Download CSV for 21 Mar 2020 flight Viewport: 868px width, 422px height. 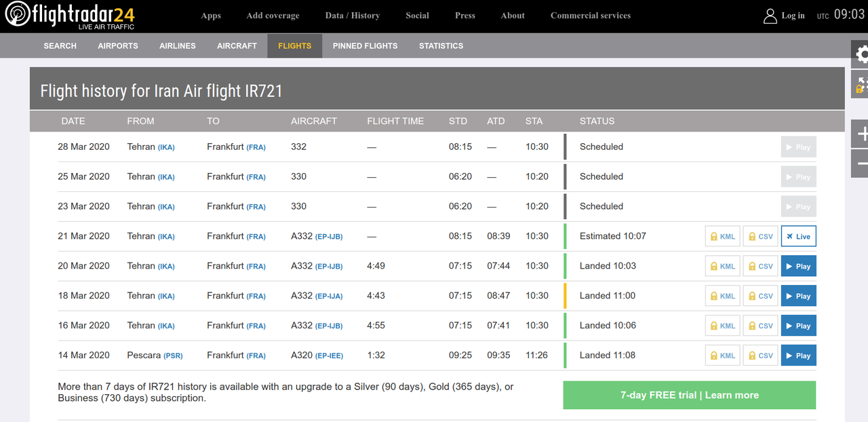point(761,236)
